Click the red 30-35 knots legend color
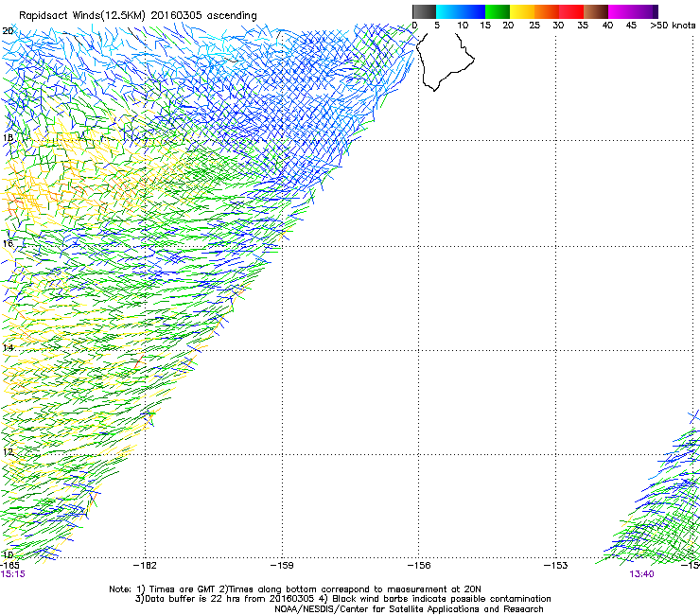This screenshot has width=700, height=615. point(571,11)
